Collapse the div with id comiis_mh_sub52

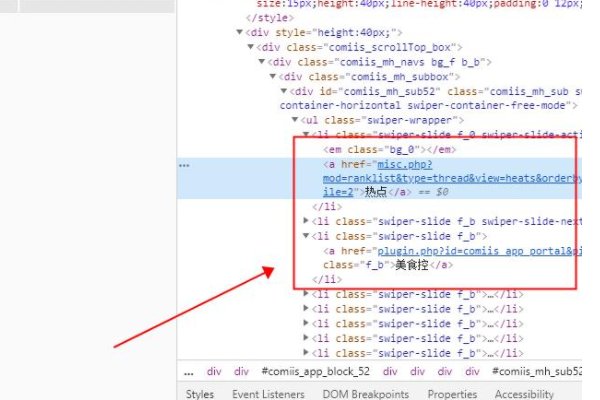click(283, 91)
